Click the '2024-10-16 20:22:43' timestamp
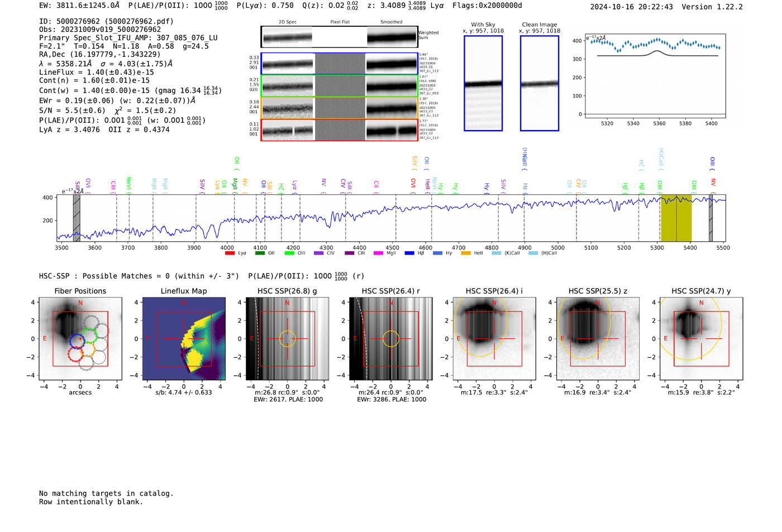This screenshot has width=782, height=532. click(632, 7)
